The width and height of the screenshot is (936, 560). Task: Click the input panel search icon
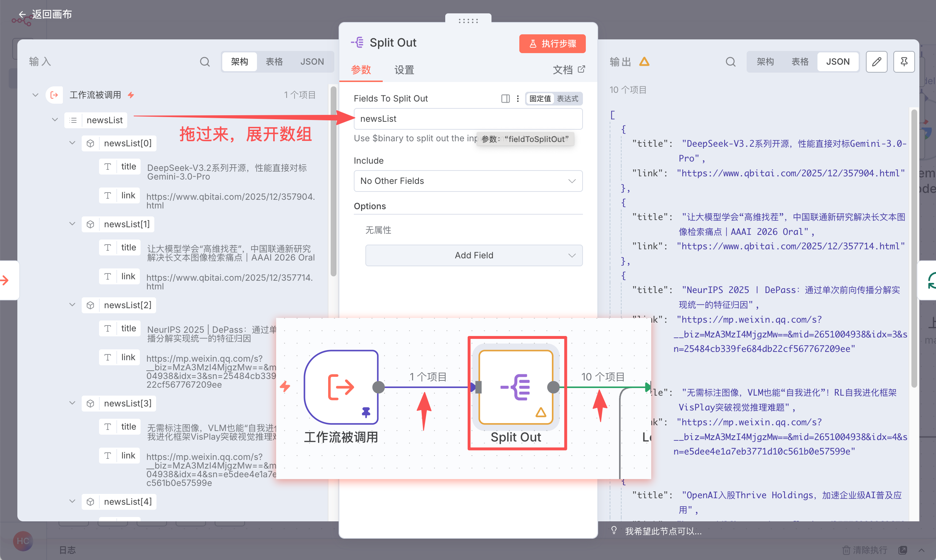click(x=205, y=61)
